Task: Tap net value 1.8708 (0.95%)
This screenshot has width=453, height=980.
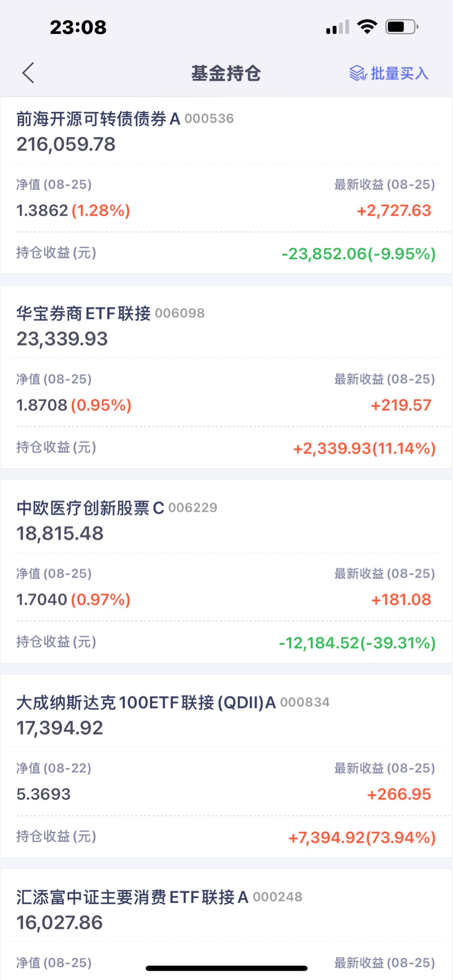Action: coord(74,405)
